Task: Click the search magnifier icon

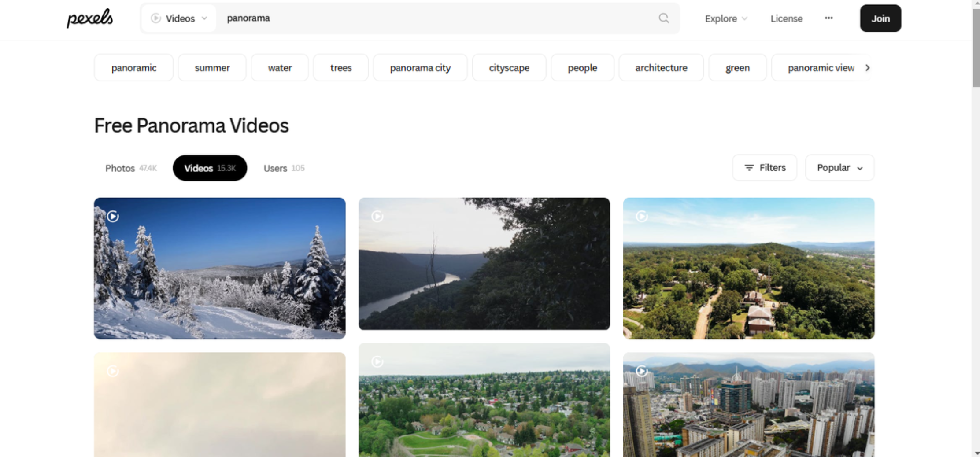Action: [x=663, y=18]
